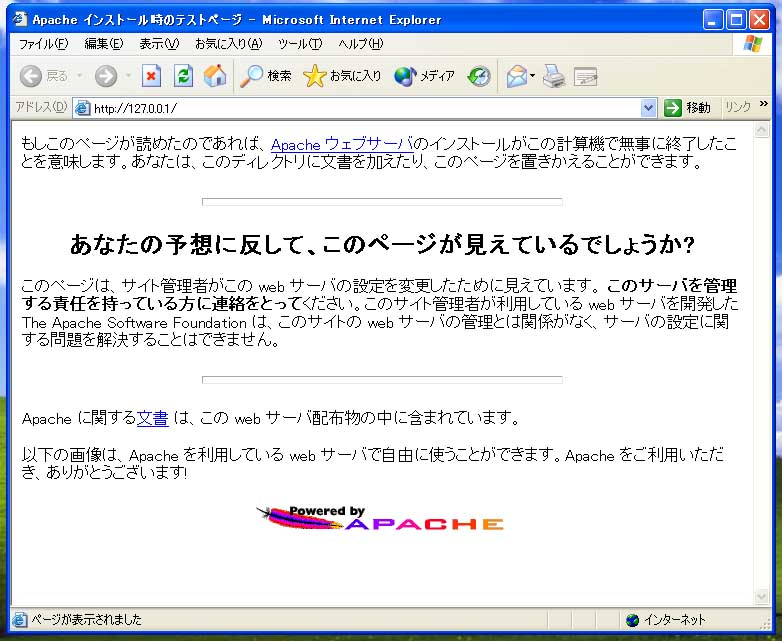This screenshot has width=782, height=641.
Task: Open Favorites (お気に入り) star toolbar button
Action: (342, 76)
